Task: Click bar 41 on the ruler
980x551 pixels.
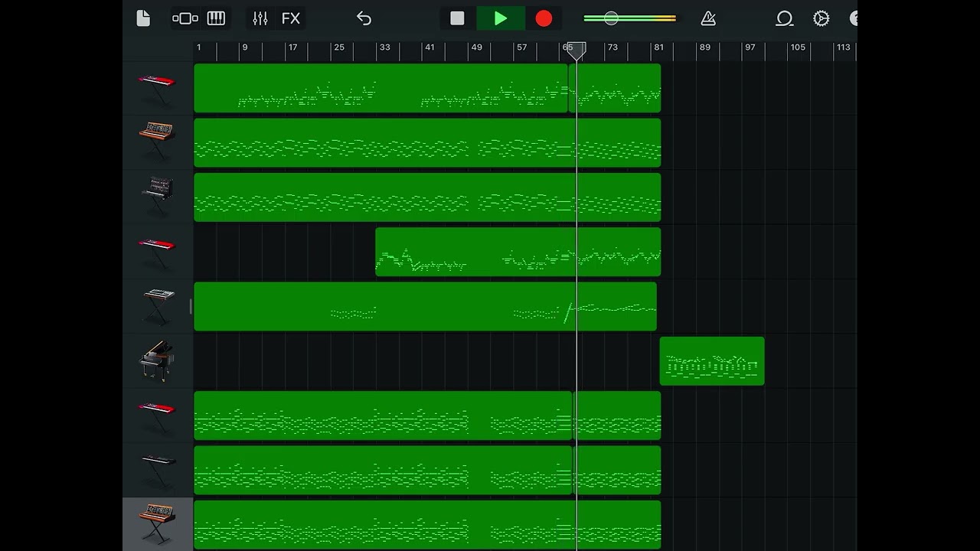Action: click(430, 47)
